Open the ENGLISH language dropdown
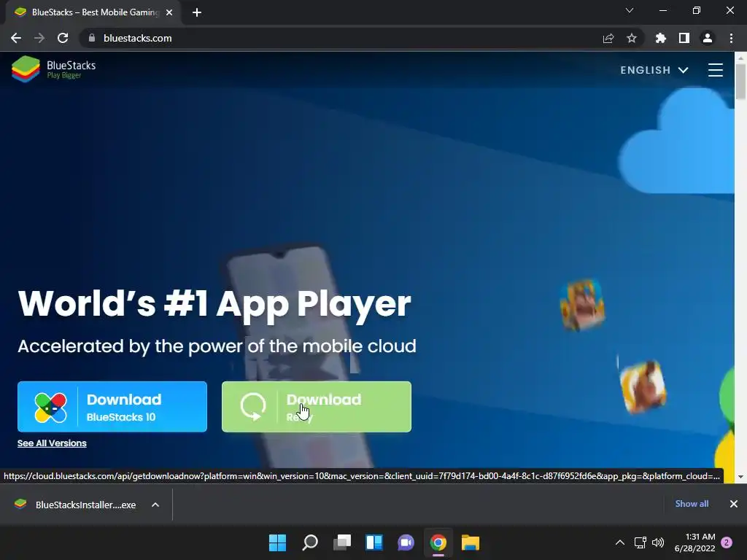This screenshot has width=747, height=560. (x=654, y=70)
